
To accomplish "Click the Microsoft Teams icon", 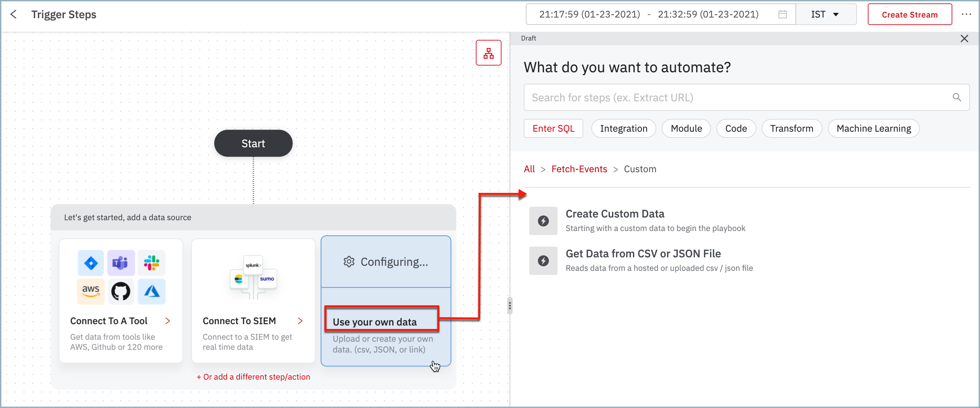I will coord(121,263).
